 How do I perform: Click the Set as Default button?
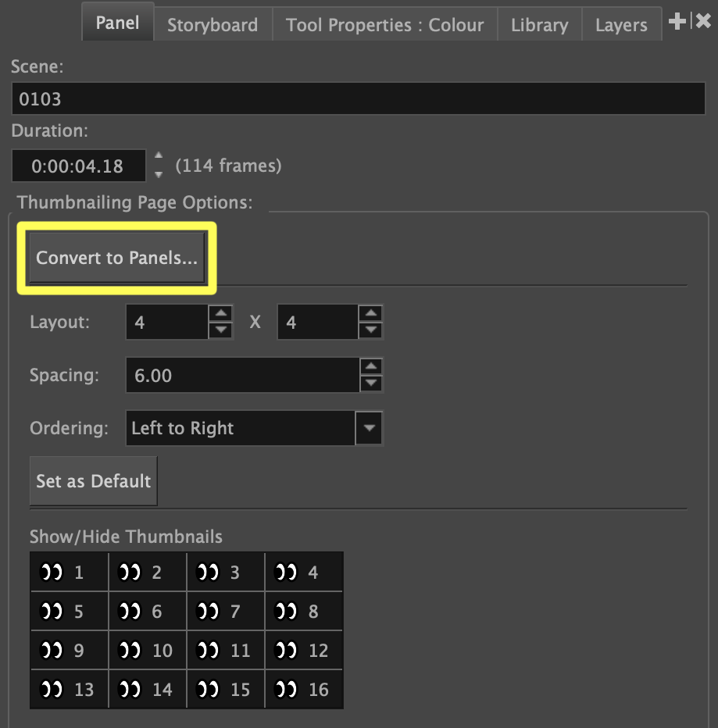click(x=93, y=481)
